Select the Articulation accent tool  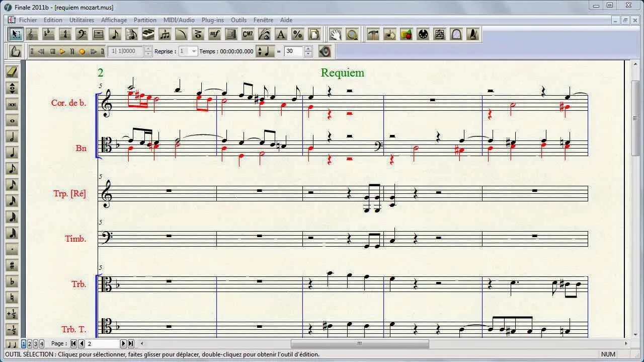(198, 34)
